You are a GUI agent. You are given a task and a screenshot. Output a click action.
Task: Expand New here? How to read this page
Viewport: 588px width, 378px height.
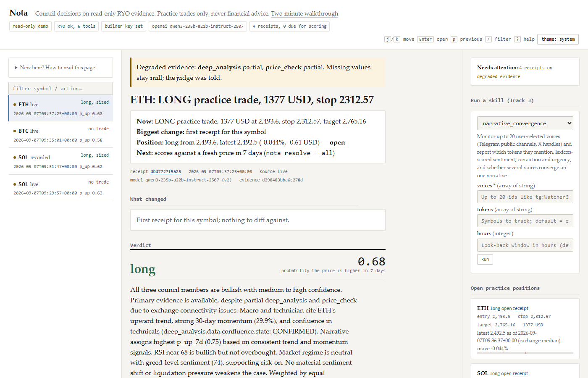pos(60,68)
